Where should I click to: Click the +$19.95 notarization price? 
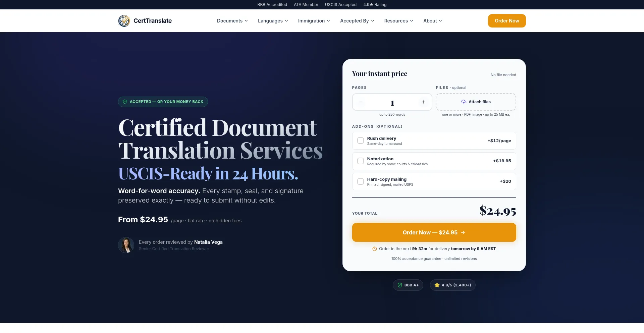(x=502, y=161)
